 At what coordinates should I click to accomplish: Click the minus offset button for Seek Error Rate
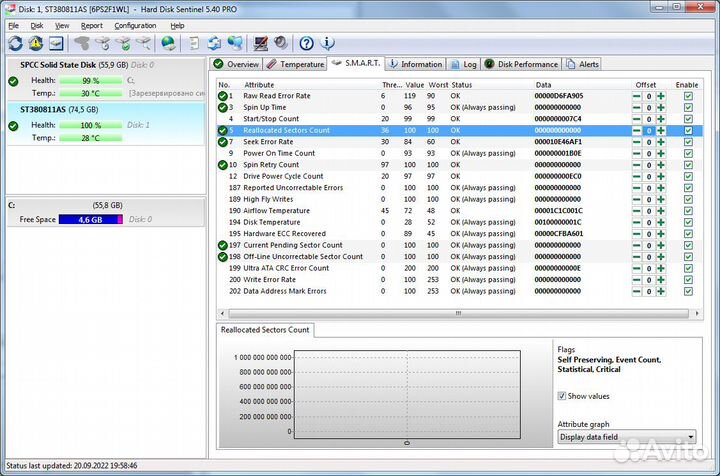pos(637,142)
